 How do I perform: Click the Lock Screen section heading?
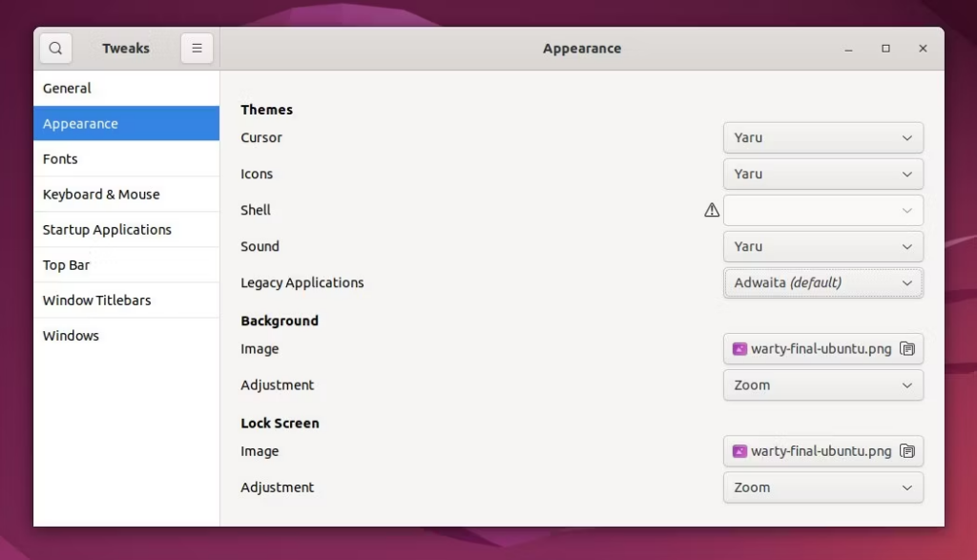click(x=280, y=423)
